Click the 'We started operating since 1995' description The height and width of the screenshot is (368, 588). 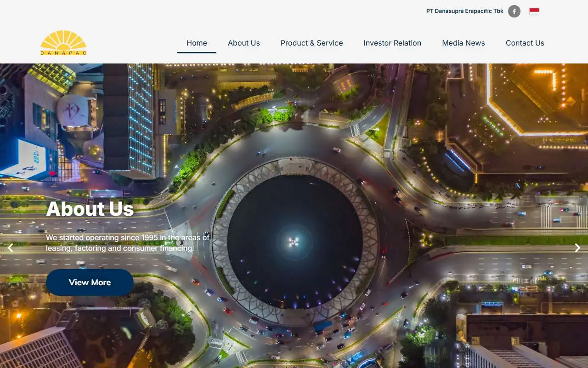tap(128, 243)
